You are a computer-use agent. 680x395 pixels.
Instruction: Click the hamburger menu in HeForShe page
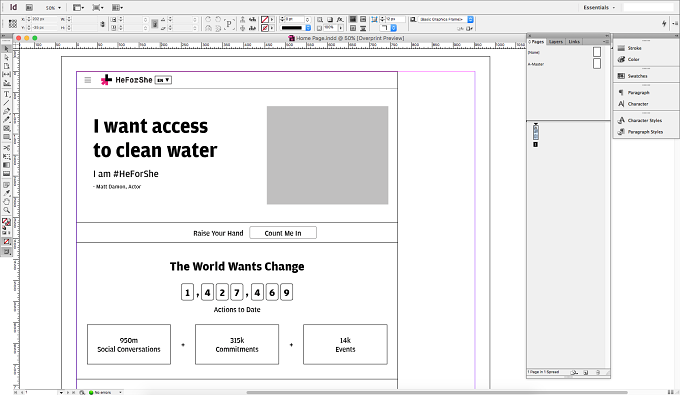[88, 80]
